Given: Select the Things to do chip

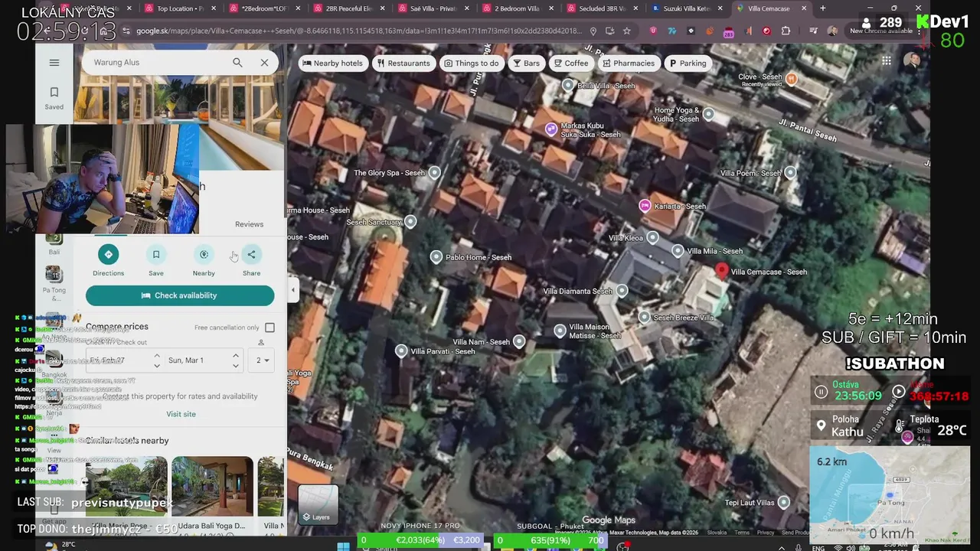Looking at the screenshot, I should [x=471, y=64].
